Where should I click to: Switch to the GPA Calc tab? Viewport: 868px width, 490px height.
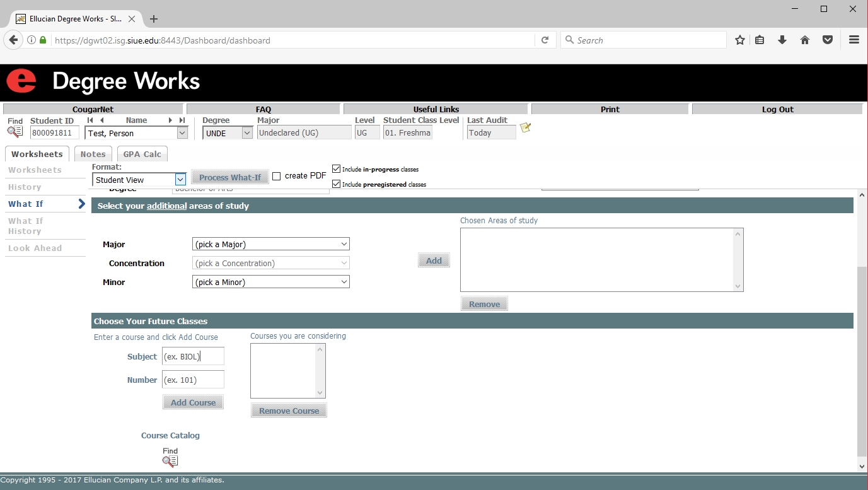142,154
